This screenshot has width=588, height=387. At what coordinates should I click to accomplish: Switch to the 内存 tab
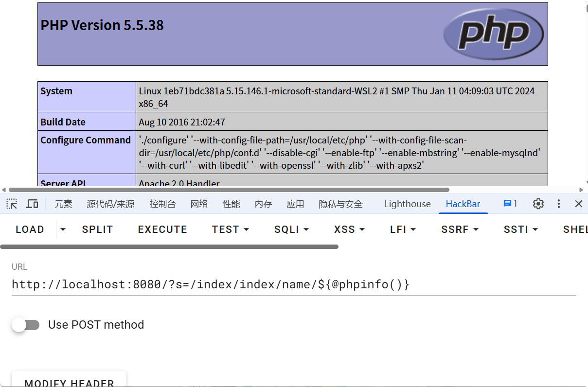point(263,204)
